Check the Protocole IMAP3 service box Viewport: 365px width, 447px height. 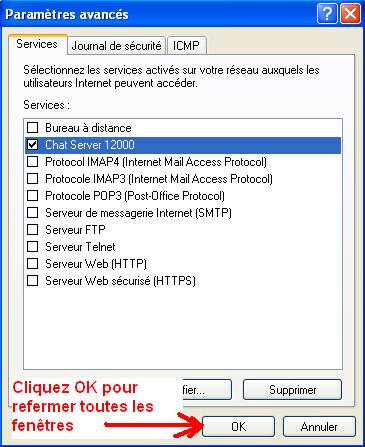32,178
